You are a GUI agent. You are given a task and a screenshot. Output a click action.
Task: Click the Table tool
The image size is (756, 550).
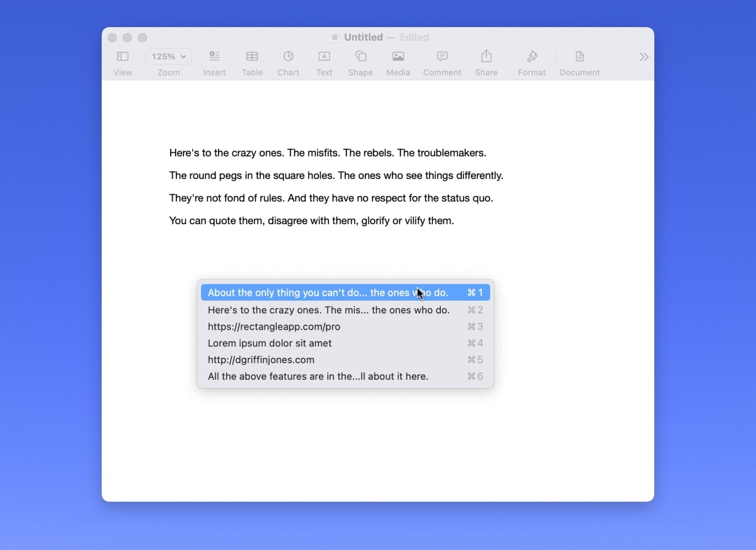[x=252, y=56]
